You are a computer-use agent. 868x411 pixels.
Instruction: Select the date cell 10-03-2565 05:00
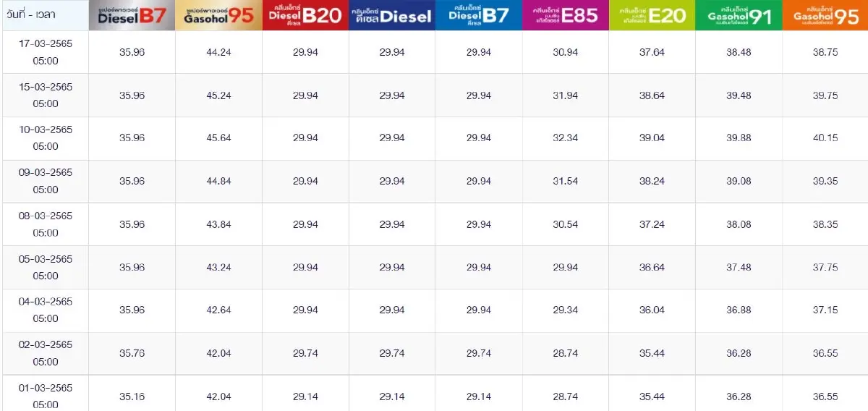click(x=46, y=137)
